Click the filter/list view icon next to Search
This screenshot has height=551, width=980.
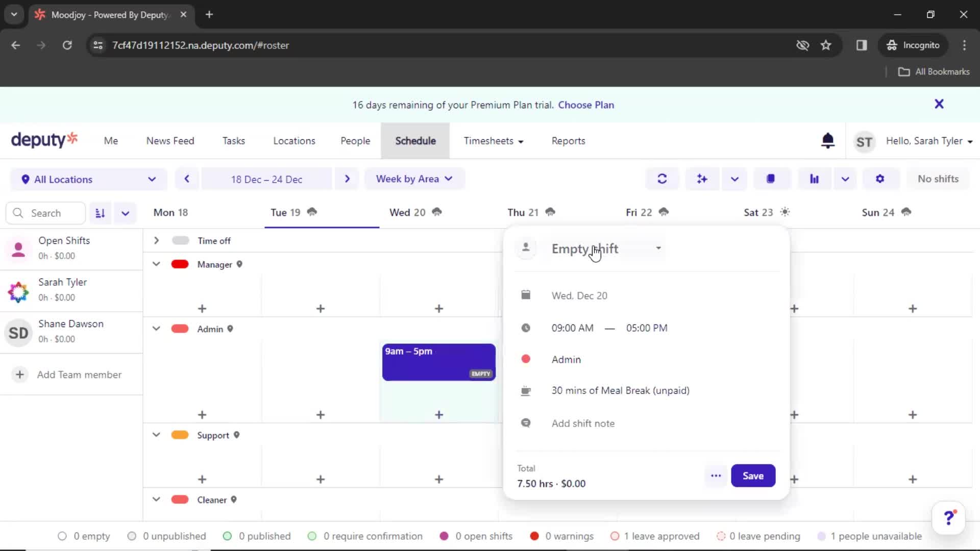(x=100, y=213)
